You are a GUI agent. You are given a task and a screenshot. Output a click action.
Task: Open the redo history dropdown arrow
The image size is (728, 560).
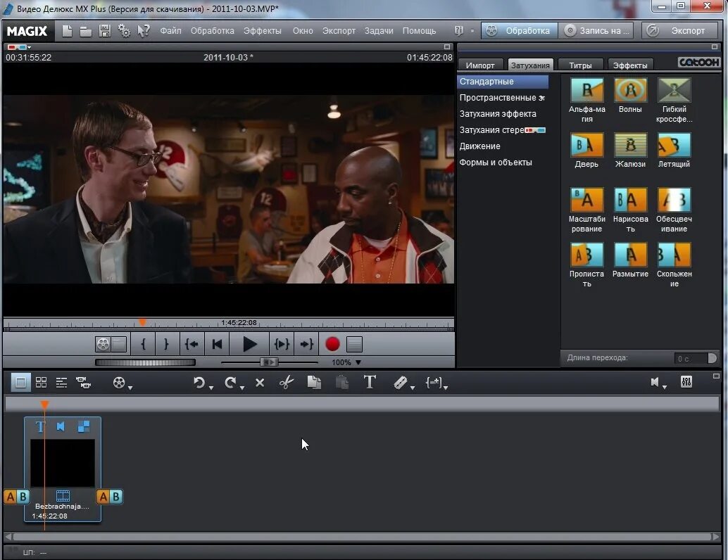(242, 388)
